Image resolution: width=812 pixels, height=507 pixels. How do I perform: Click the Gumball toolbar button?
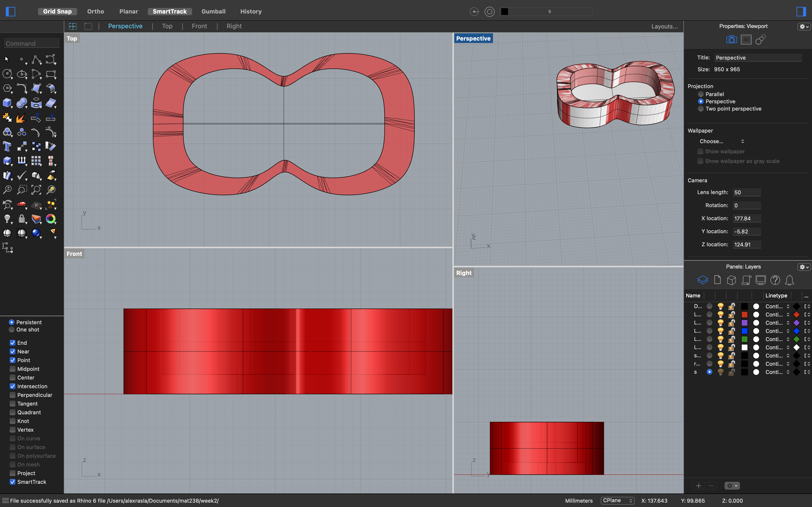[x=213, y=11]
